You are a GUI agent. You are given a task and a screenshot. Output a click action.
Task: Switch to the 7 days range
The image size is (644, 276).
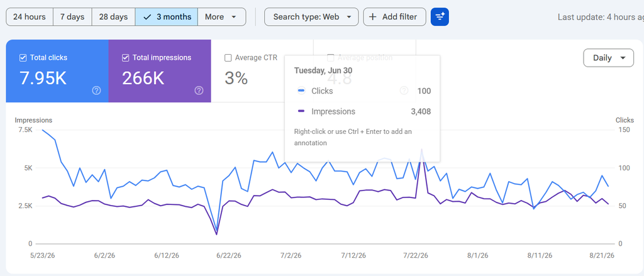click(72, 17)
